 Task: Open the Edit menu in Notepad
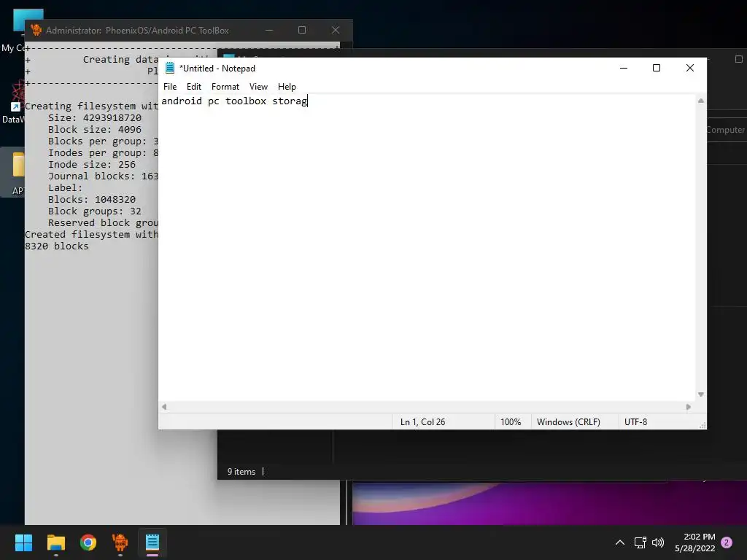194,87
